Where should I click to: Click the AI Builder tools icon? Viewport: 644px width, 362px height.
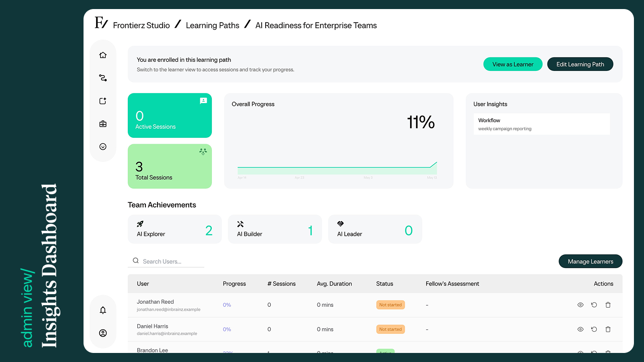point(240,224)
